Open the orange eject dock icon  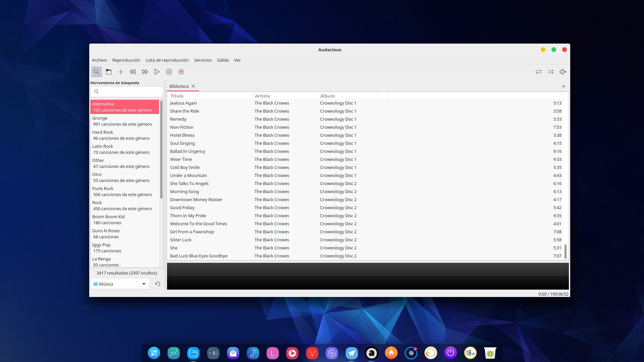point(391,353)
